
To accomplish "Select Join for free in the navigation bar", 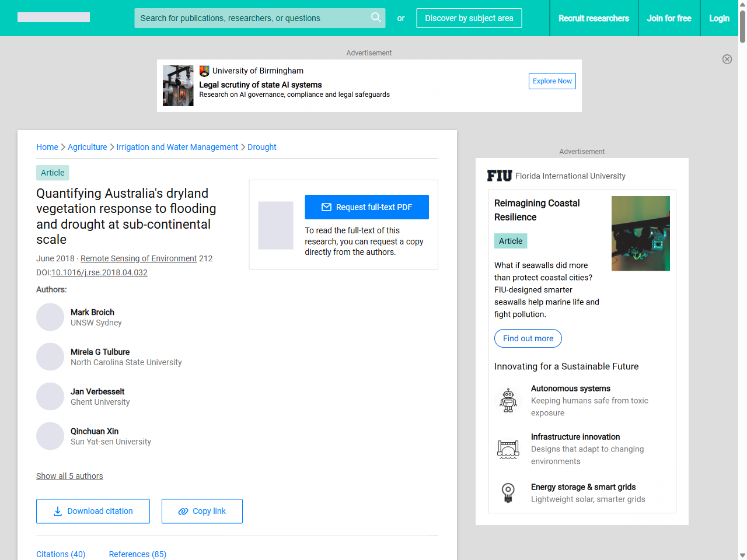I will (669, 18).
